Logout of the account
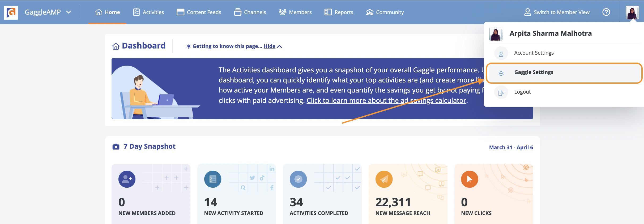 [x=522, y=92]
